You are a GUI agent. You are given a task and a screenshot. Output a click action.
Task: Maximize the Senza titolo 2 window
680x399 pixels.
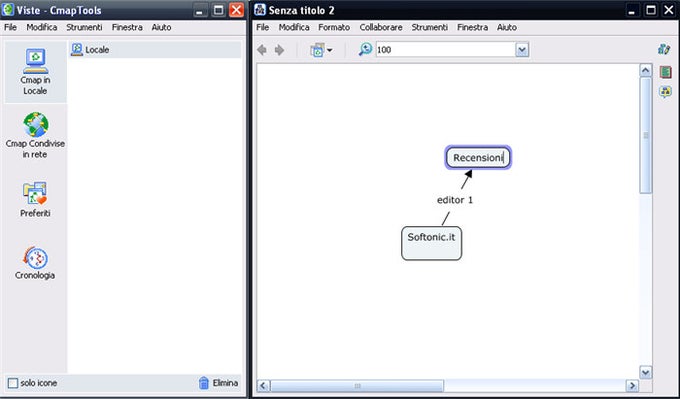(651, 10)
